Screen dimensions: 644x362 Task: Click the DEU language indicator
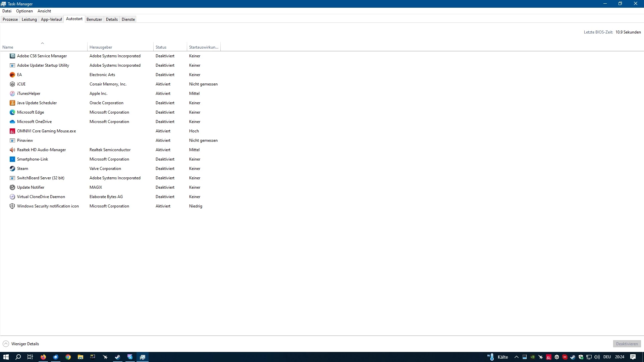(607, 357)
